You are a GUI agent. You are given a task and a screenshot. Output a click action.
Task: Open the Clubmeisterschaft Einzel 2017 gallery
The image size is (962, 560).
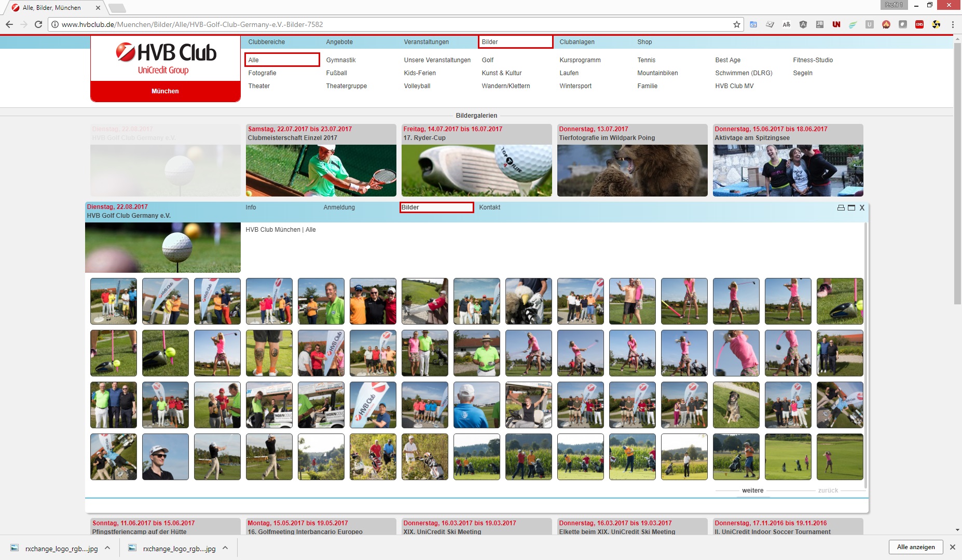point(321,160)
